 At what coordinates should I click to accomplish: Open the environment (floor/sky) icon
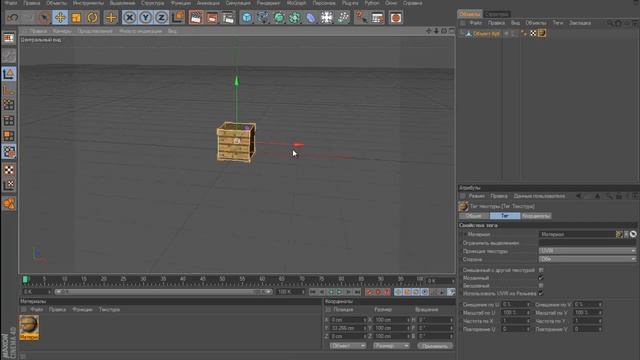point(327,18)
